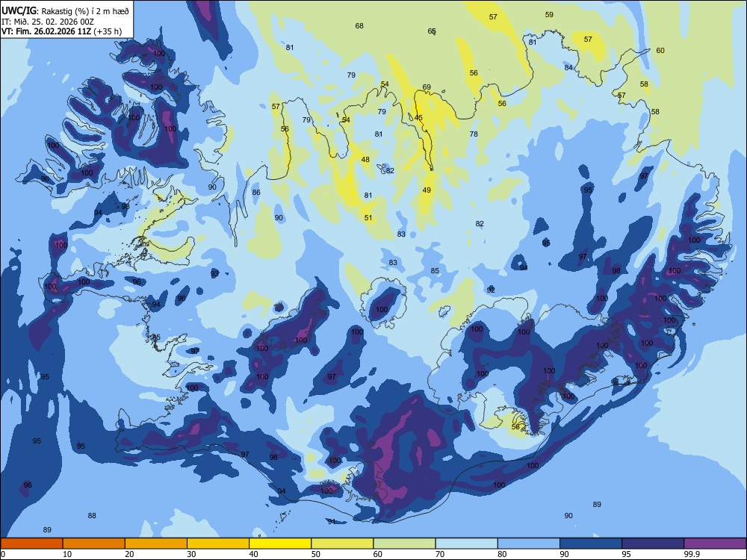The image size is (747, 560).
Task: Select the humidity value '49'
Action: (x=427, y=190)
